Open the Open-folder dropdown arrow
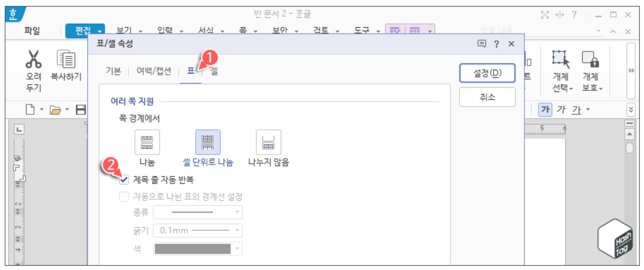The width and height of the screenshot is (644, 270). (67, 110)
